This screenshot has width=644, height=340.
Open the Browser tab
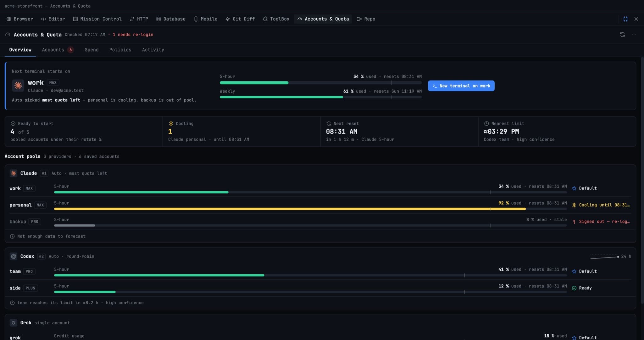tap(20, 19)
